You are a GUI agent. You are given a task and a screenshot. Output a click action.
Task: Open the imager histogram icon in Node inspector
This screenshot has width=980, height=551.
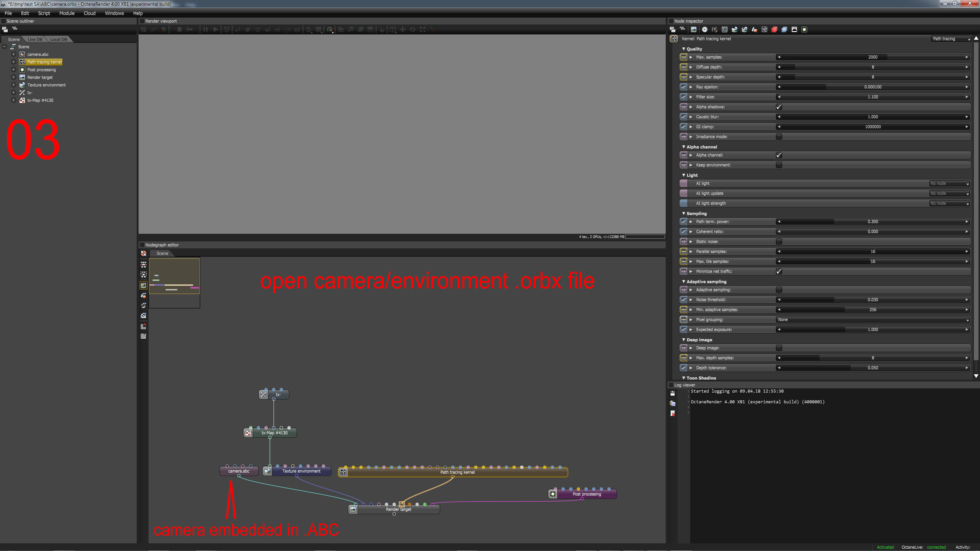click(794, 29)
